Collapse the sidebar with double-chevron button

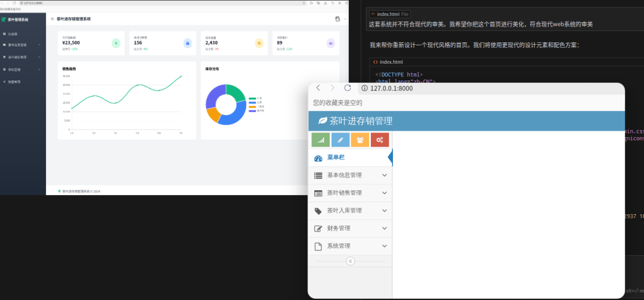[x=351, y=261]
